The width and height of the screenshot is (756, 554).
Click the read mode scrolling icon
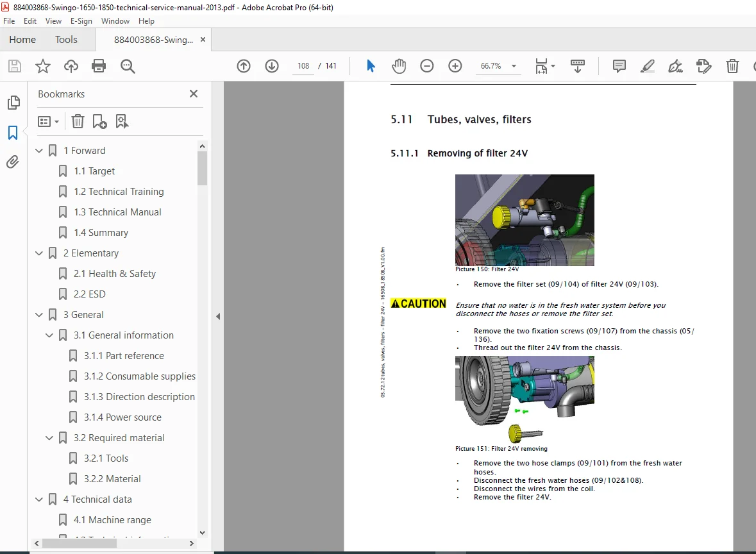coord(578,66)
